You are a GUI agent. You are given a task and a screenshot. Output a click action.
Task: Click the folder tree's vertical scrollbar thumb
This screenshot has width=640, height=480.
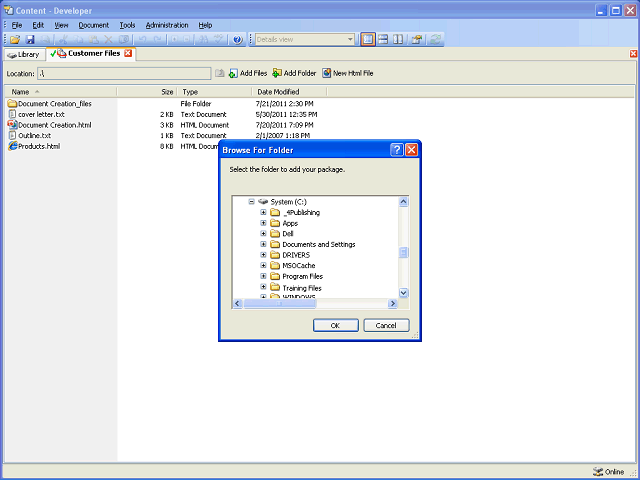click(403, 252)
